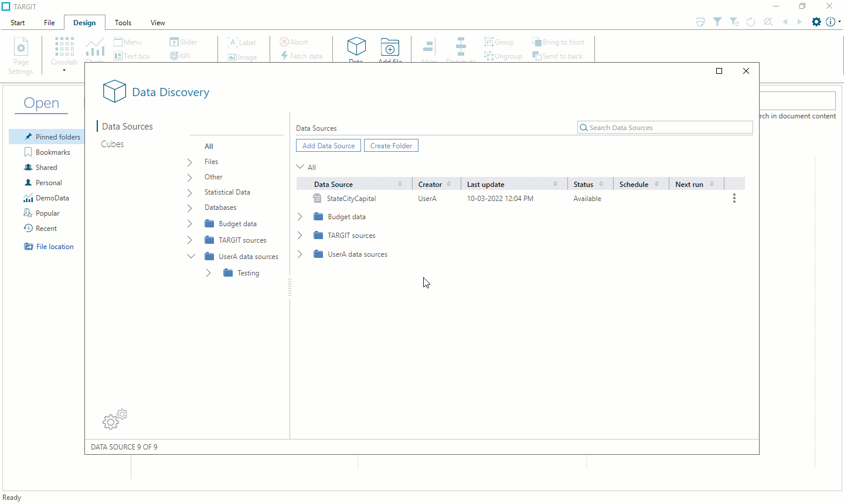This screenshot has height=504, width=844.
Task: Open the options menu for StateCityCapital
Action: click(x=734, y=198)
